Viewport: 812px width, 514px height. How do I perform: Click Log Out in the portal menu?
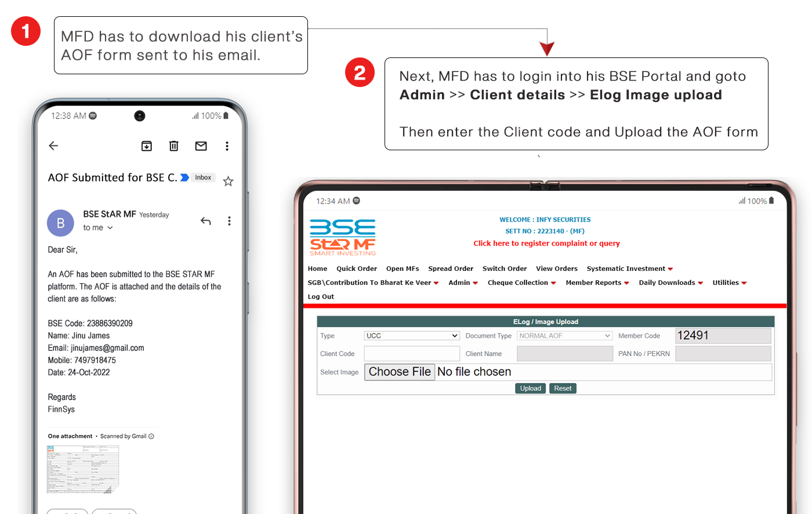pyautogui.click(x=321, y=296)
